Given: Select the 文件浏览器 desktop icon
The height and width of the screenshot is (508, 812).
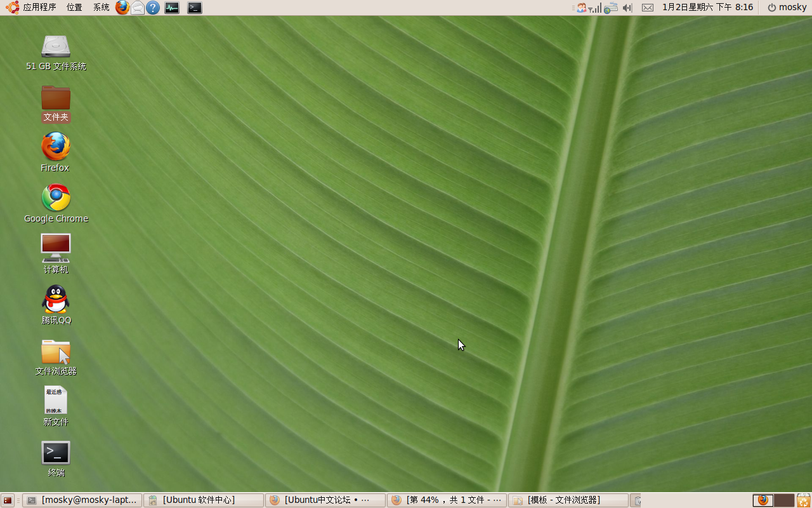Looking at the screenshot, I should (56, 357).
